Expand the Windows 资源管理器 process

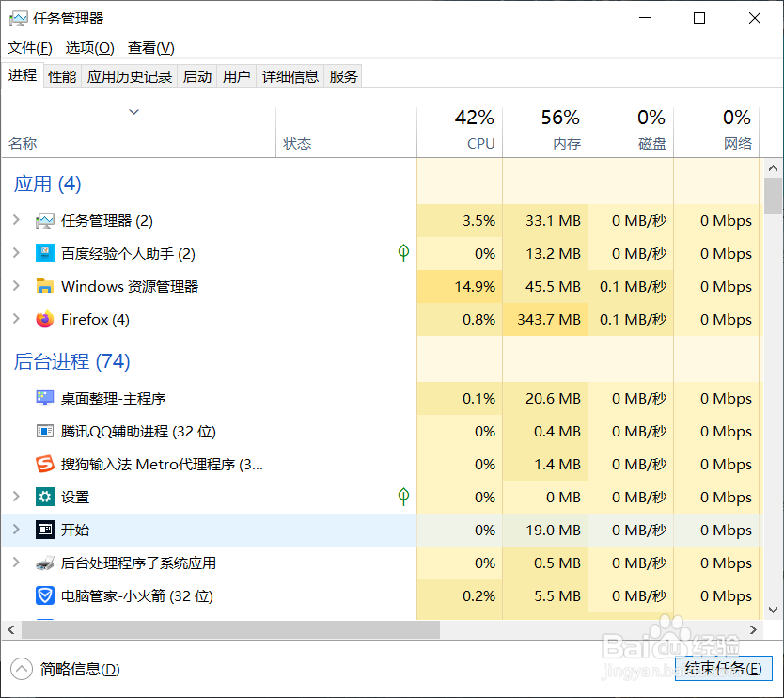point(16,286)
